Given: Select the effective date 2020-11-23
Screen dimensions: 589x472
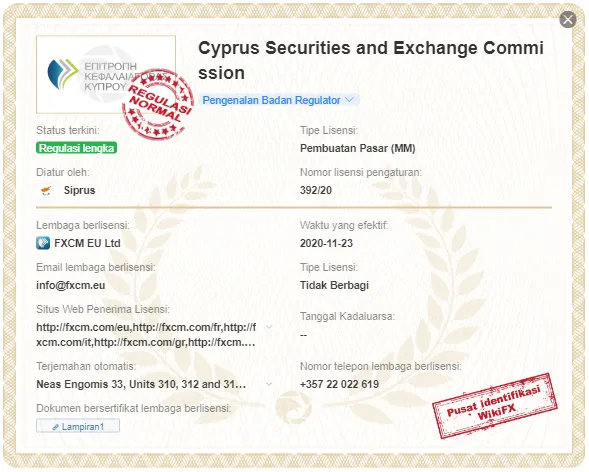Looking at the screenshot, I should [326, 243].
